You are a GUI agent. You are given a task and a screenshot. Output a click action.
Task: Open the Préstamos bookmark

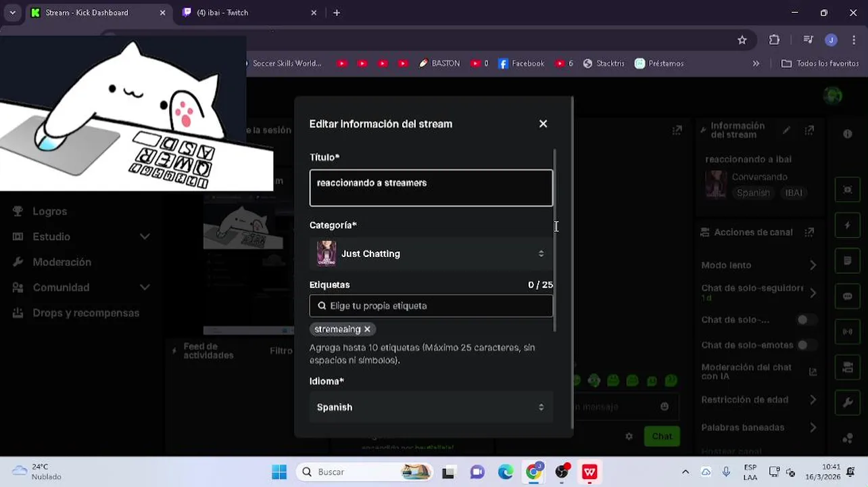click(x=659, y=63)
